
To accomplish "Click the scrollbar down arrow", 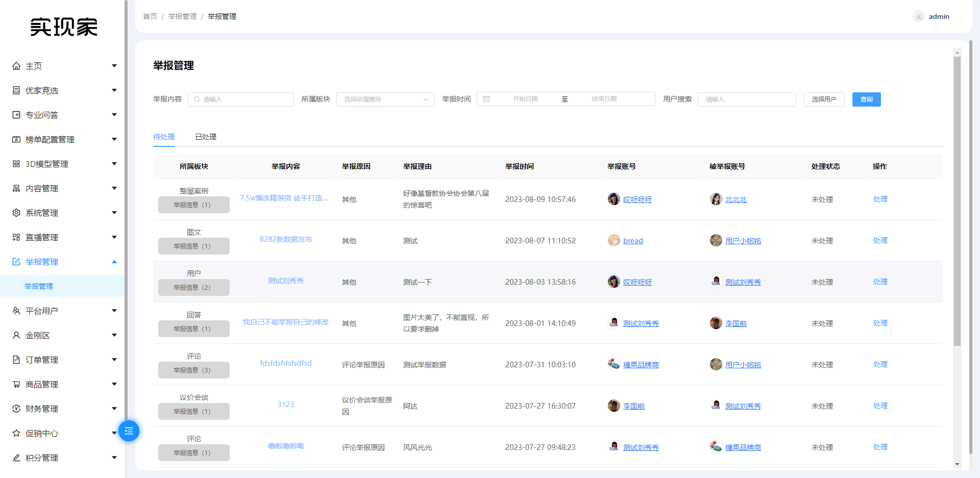I will click(x=957, y=464).
